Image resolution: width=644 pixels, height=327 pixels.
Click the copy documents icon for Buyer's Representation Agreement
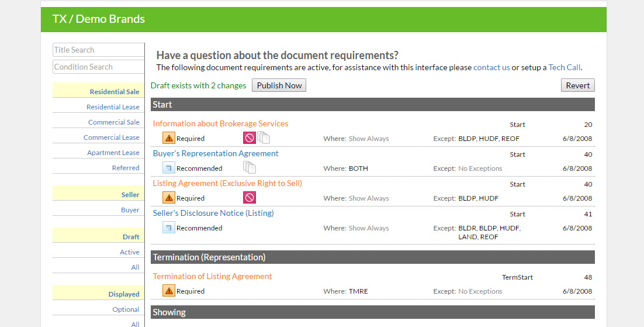(x=250, y=167)
